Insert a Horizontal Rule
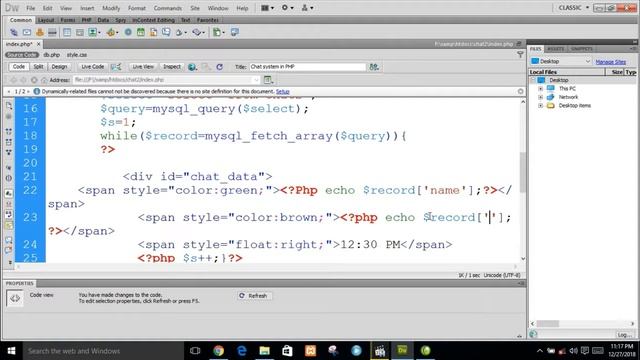The height and width of the screenshot is (360, 640). (52, 32)
